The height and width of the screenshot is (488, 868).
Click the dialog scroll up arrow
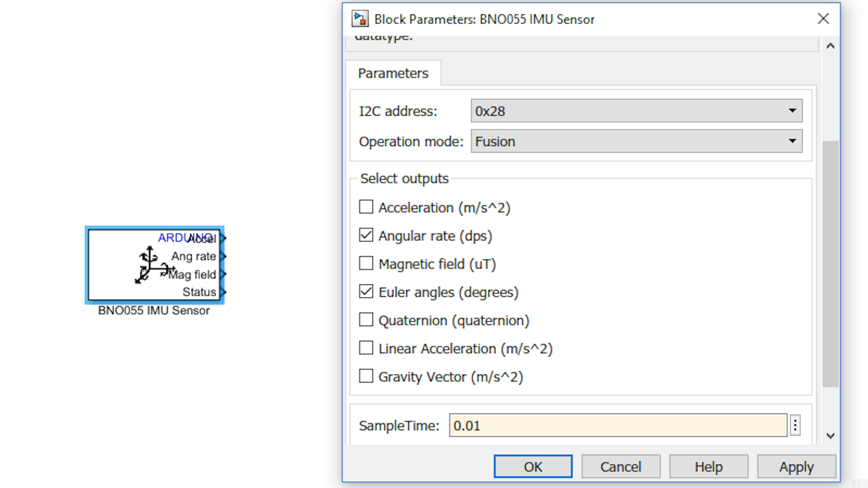(x=830, y=46)
